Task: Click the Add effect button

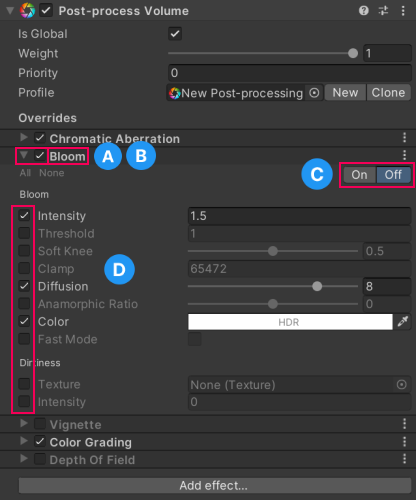Action: tap(215, 485)
